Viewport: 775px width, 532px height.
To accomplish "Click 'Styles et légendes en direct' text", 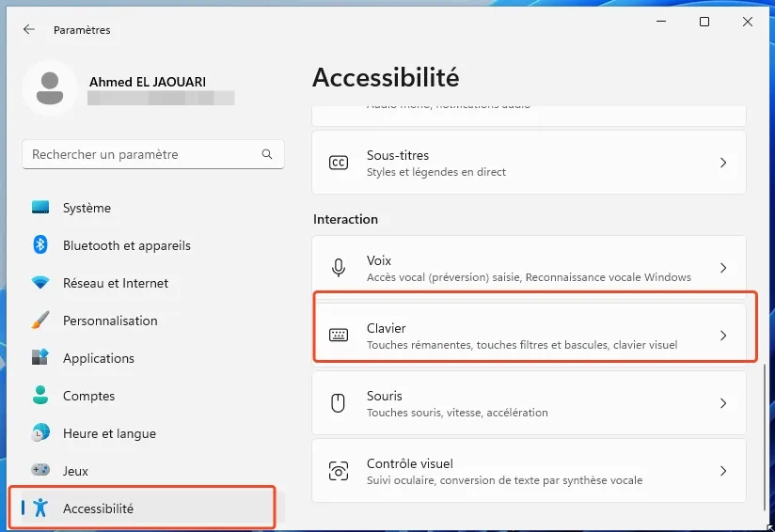I will pyautogui.click(x=436, y=172).
